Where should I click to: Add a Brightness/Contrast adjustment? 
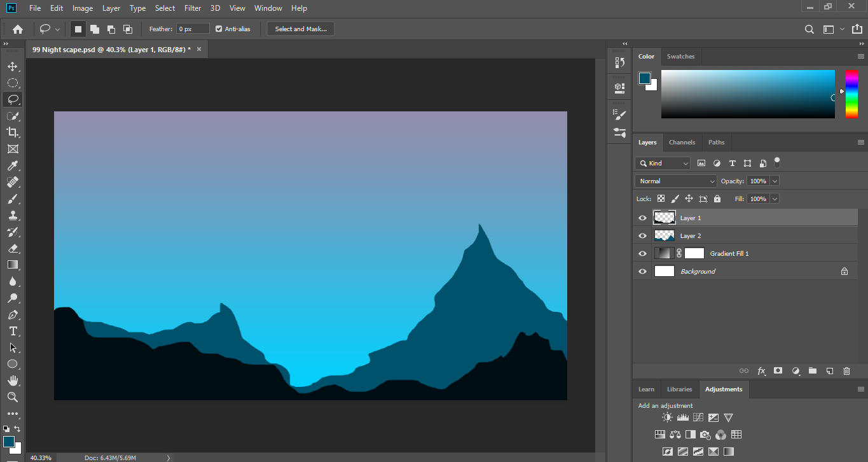coord(667,417)
